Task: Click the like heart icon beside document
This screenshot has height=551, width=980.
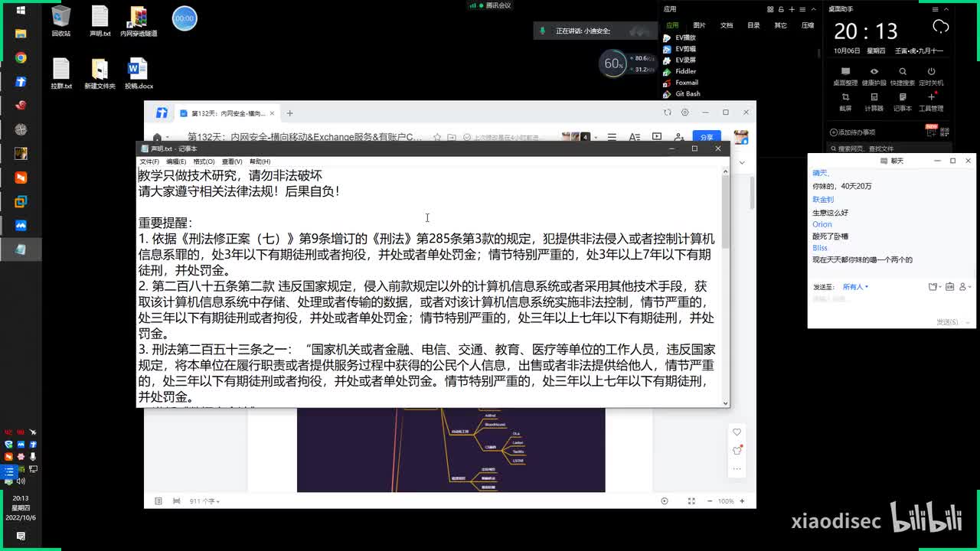Action: click(737, 432)
